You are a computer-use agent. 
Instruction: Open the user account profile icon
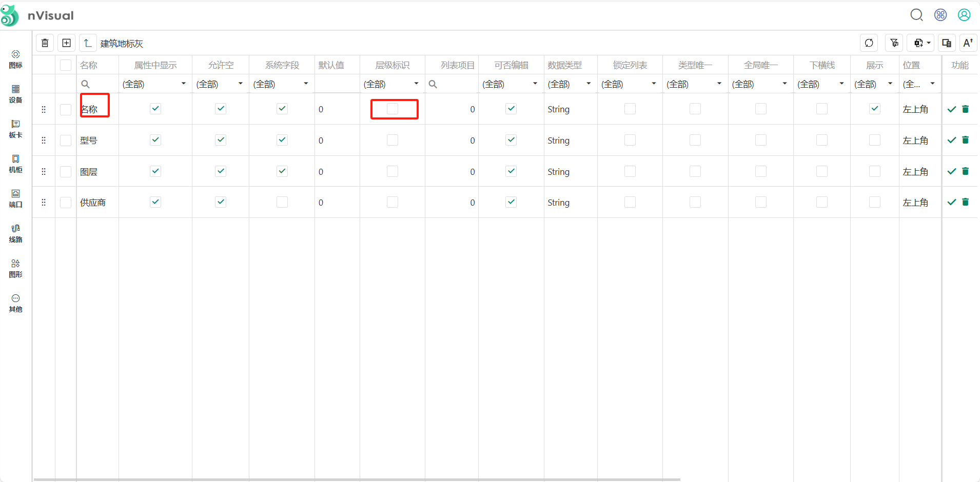click(964, 15)
